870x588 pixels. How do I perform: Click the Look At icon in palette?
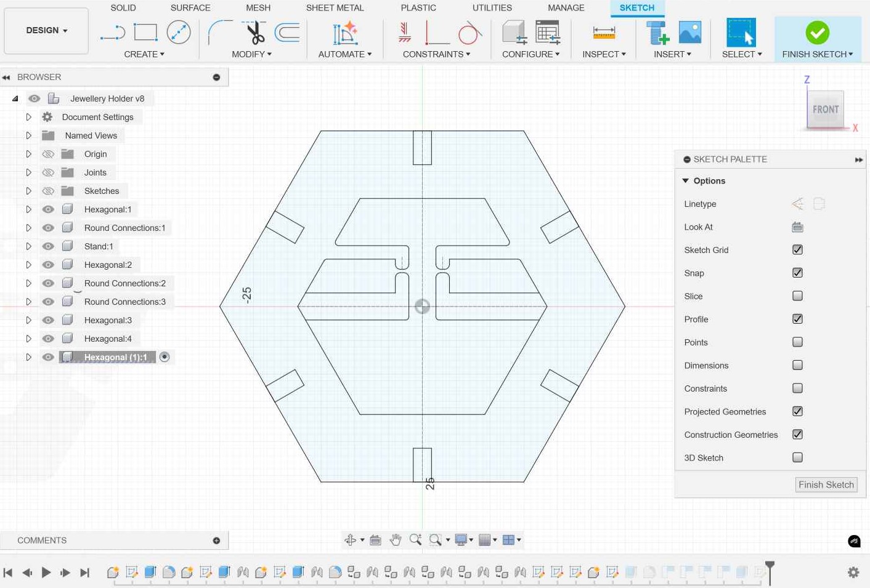pos(797,227)
